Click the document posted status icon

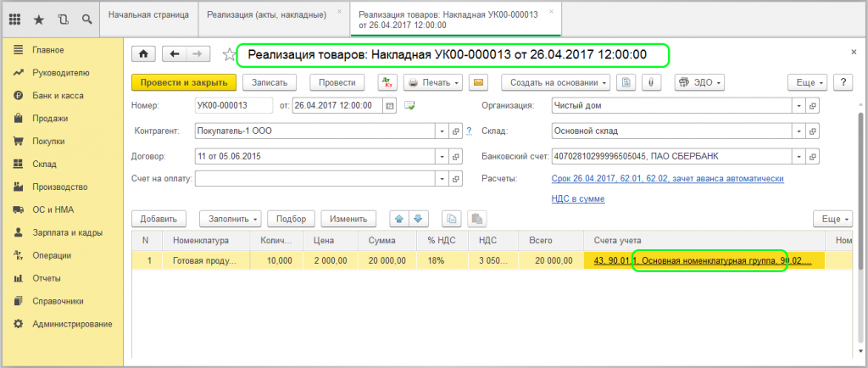[409, 105]
